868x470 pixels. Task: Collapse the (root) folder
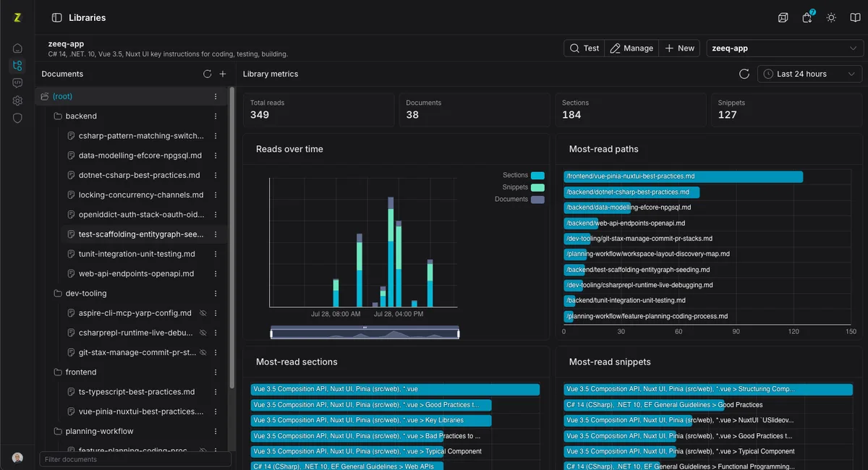pos(45,96)
